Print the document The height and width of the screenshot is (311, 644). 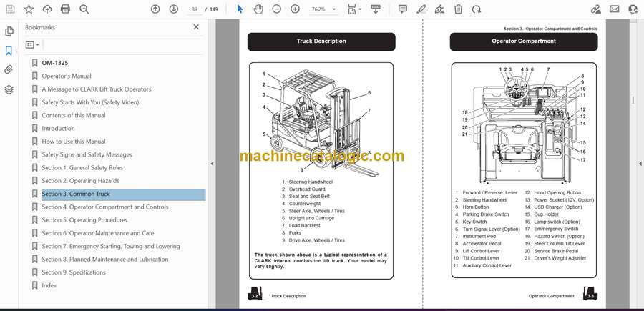(65, 9)
